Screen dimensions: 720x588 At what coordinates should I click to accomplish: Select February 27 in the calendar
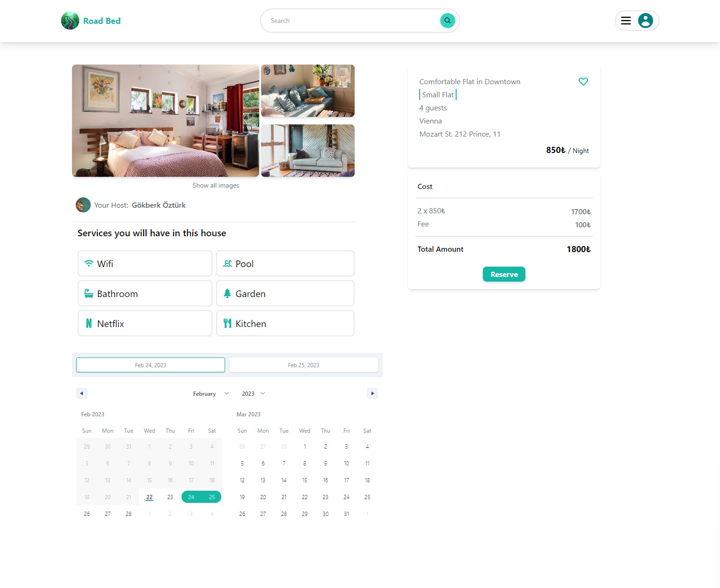point(108,514)
